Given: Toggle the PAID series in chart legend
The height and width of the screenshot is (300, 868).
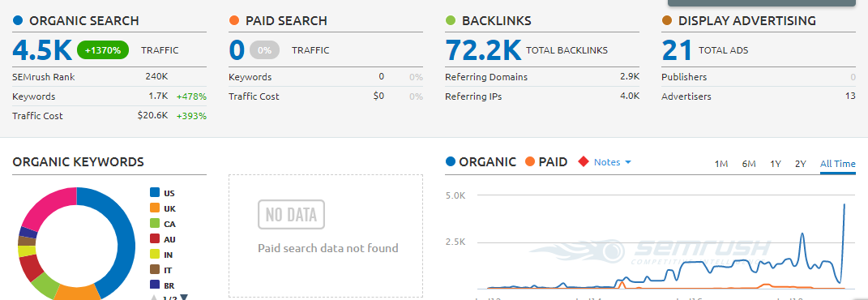Looking at the screenshot, I should 545,161.
